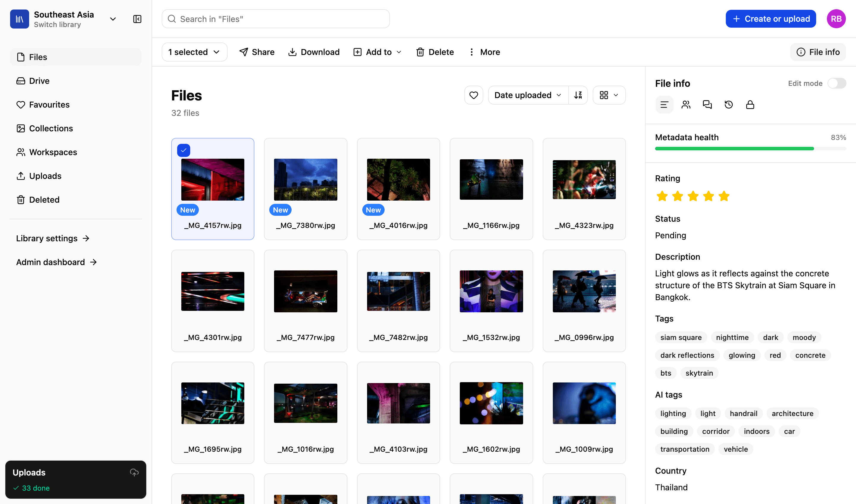Open the comments tab icon
The width and height of the screenshot is (856, 504).
[x=707, y=105]
